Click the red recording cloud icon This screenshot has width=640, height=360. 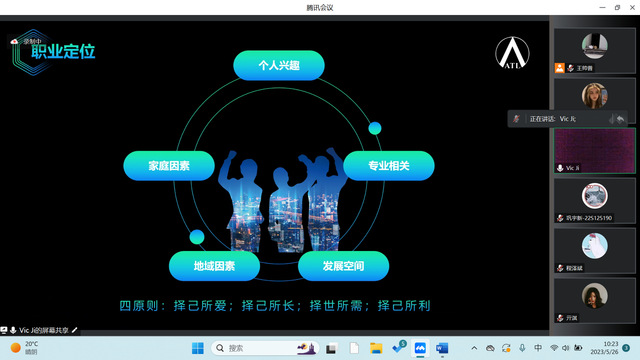[x=14, y=41]
